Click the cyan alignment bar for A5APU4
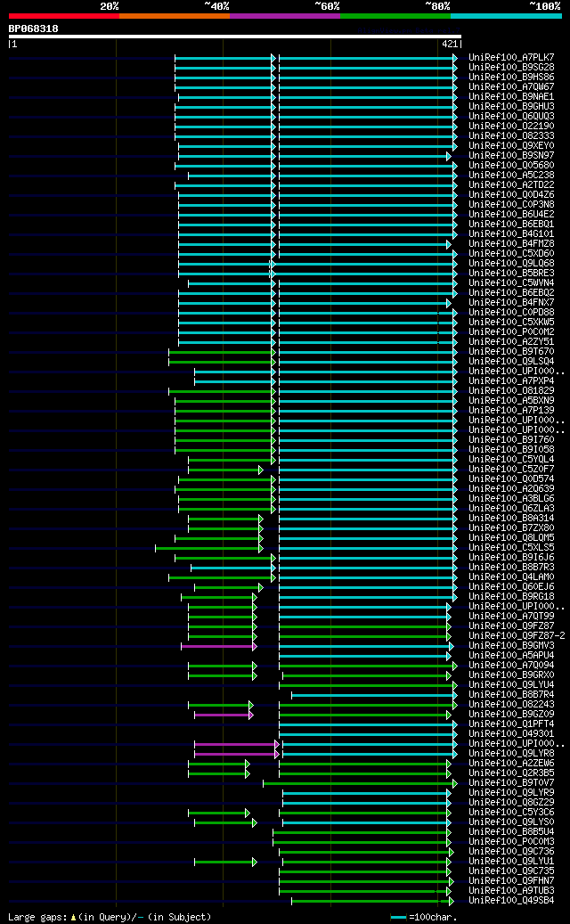570x924 pixels. point(364,656)
